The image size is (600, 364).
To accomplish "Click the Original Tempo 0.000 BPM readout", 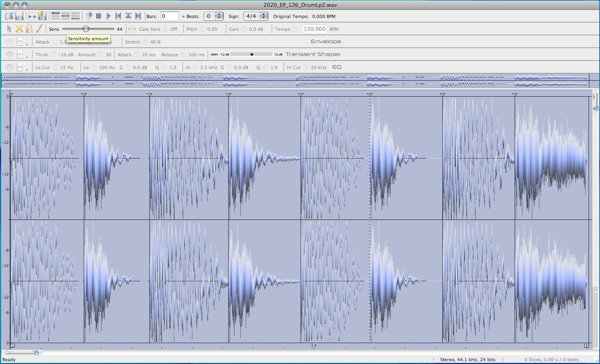I will pos(304,16).
